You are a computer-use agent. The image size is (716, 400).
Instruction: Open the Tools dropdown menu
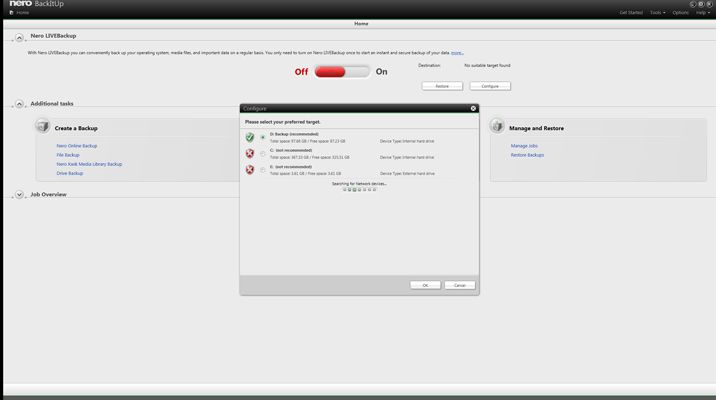pyautogui.click(x=658, y=13)
